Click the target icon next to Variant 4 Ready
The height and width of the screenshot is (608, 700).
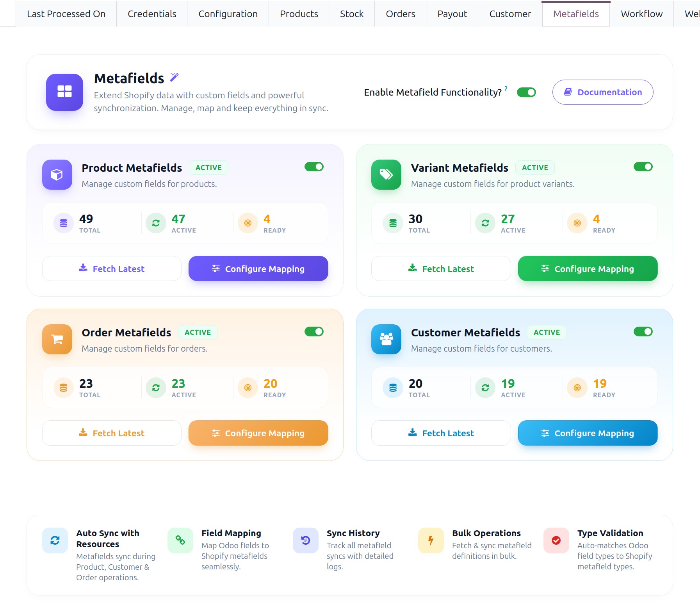[577, 223]
